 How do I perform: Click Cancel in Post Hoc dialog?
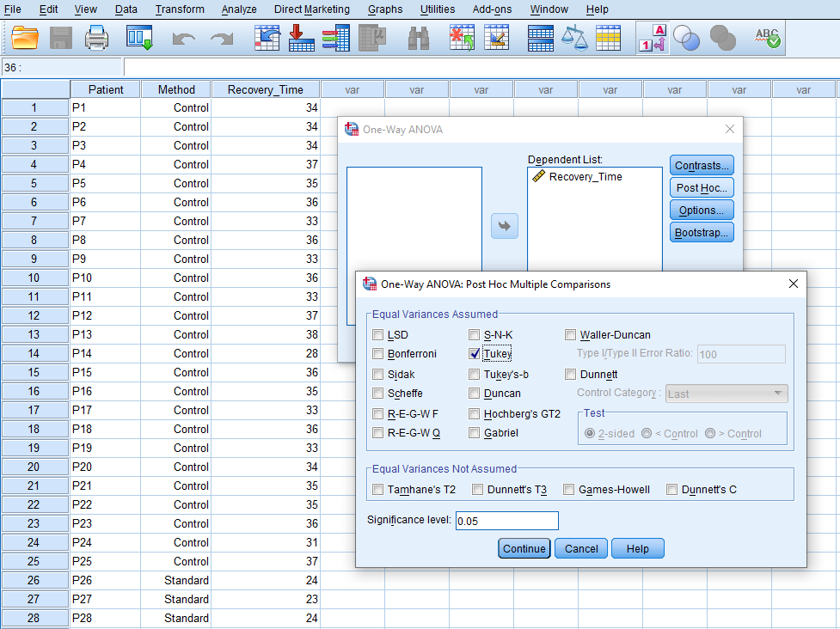[x=581, y=549]
